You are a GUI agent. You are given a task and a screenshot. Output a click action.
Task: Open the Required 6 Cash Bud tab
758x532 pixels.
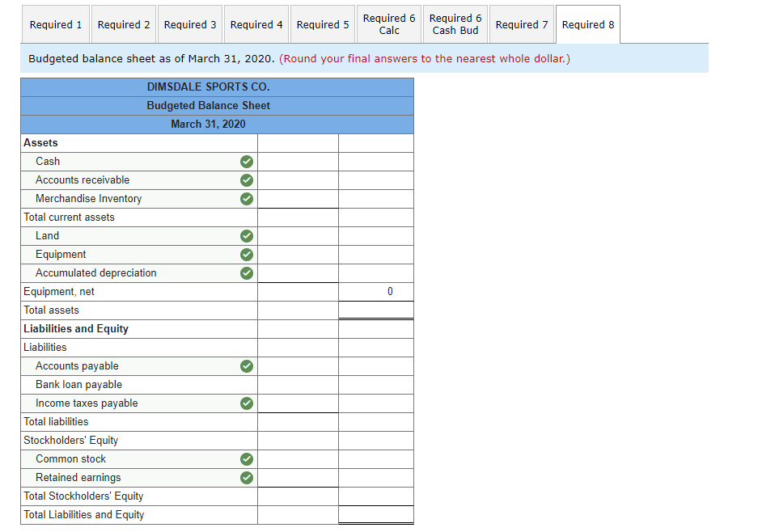click(x=455, y=24)
